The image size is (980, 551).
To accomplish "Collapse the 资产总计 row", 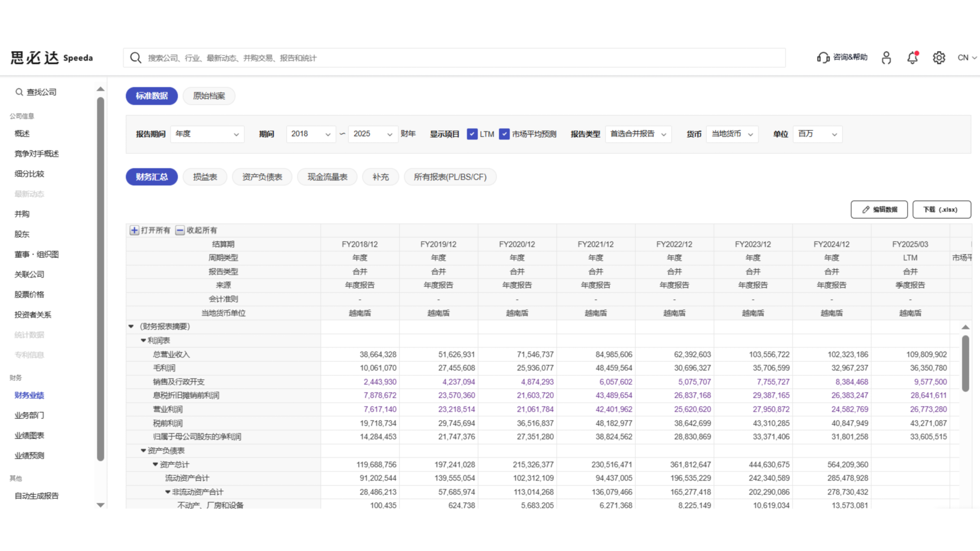I will click(155, 464).
